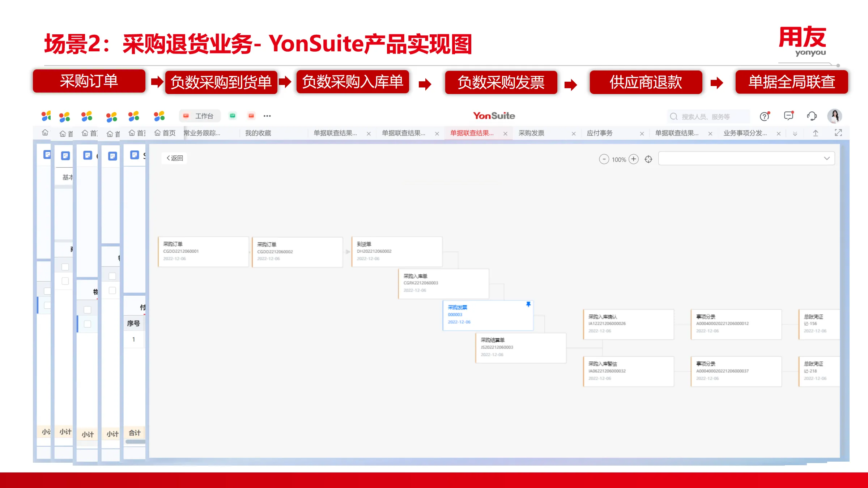Open the three-dot more menu
This screenshot has width=868, height=488.
(x=267, y=116)
